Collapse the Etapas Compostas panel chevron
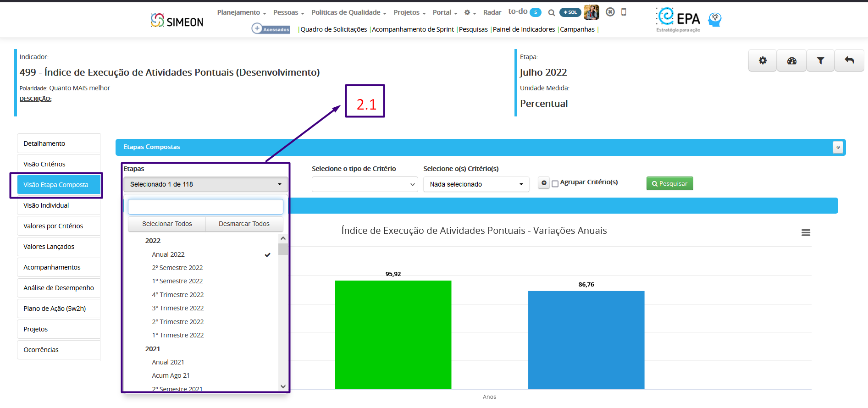The image size is (868, 408). (838, 147)
